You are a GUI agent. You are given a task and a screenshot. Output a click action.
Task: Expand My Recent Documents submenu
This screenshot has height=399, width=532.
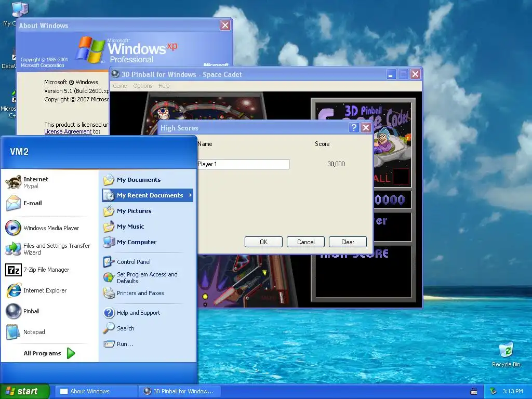pos(148,195)
